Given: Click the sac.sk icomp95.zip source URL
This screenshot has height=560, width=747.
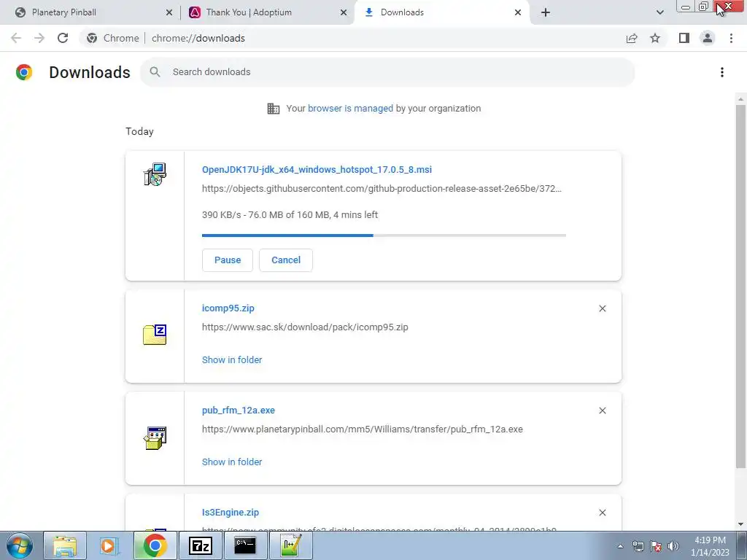Looking at the screenshot, I should (x=305, y=327).
